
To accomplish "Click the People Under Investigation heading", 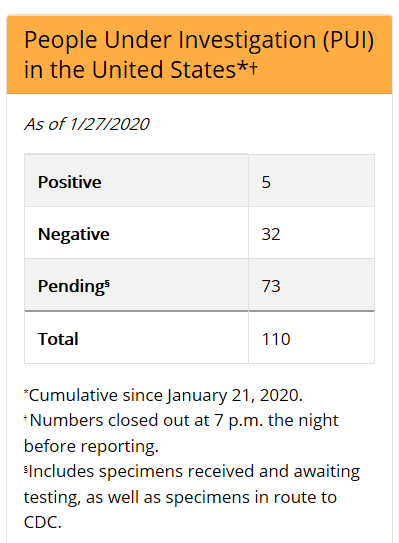I will click(199, 54).
